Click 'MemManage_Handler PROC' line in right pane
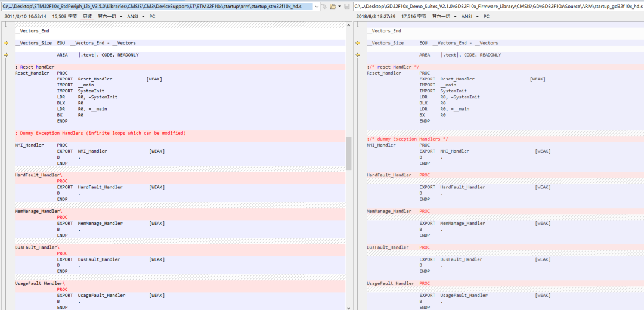Image resolution: width=644 pixels, height=310 pixels. [x=398, y=211]
